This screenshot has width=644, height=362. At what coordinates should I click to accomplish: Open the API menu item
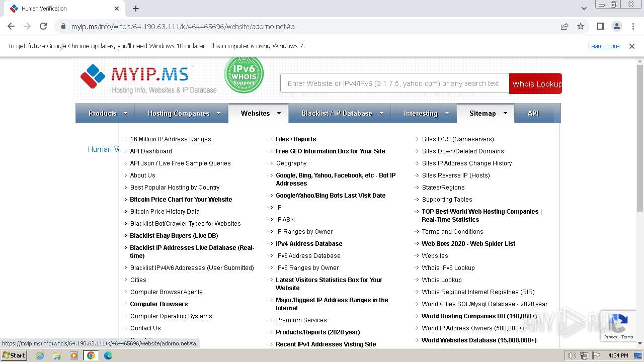533,113
